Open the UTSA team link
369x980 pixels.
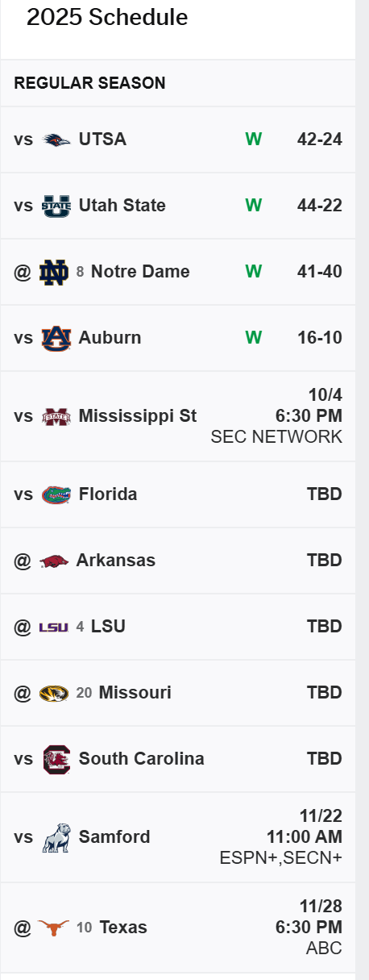102,140
